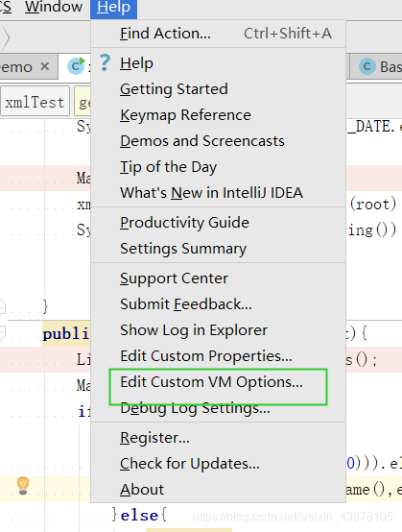
Task: Open Productivity Guide
Action: pos(219,223)
